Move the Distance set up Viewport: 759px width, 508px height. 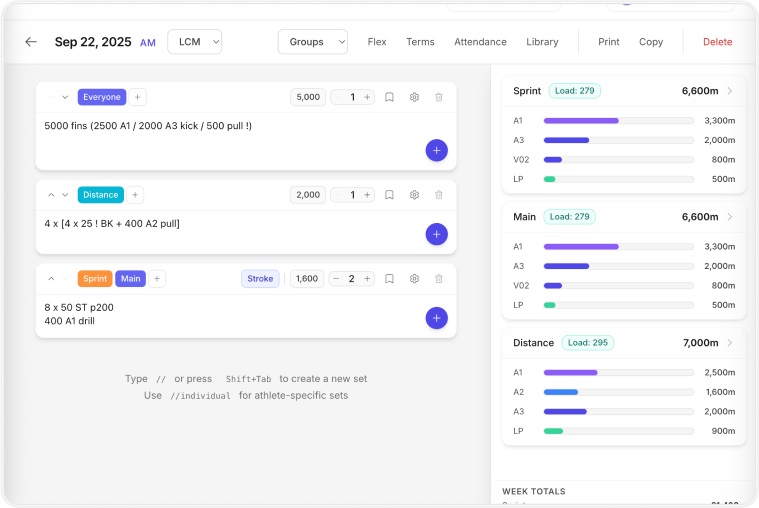tap(50, 195)
